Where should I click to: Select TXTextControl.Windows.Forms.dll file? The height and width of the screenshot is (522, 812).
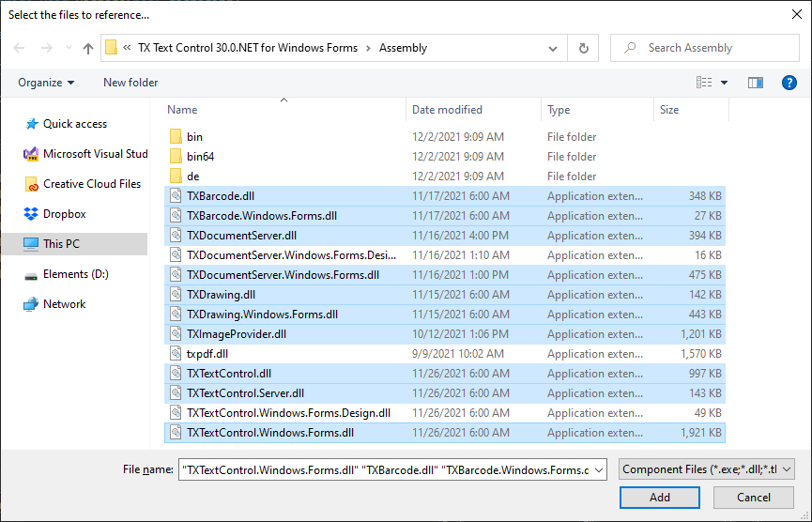coord(445,433)
